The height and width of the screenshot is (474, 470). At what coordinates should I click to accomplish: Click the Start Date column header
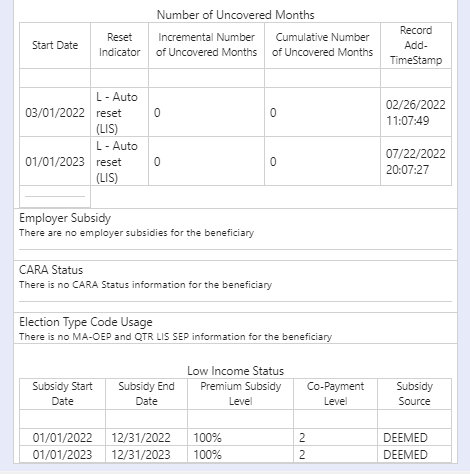55,45
